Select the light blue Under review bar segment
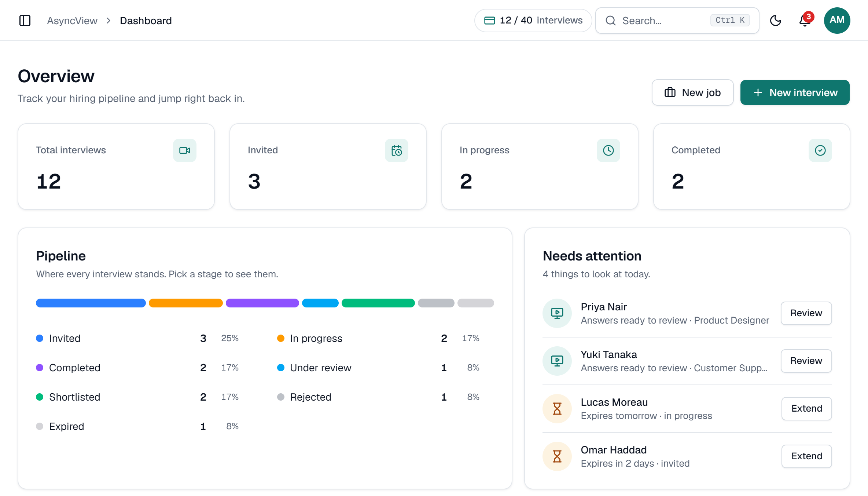The width and height of the screenshot is (868, 496). coord(320,303)
